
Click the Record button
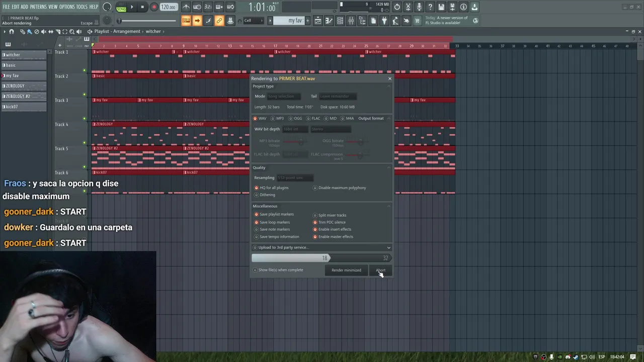(x=154, y=7)
